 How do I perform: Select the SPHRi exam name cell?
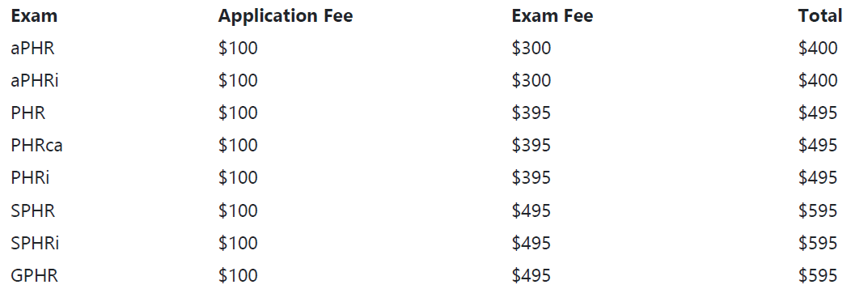[x=35, y=243]
